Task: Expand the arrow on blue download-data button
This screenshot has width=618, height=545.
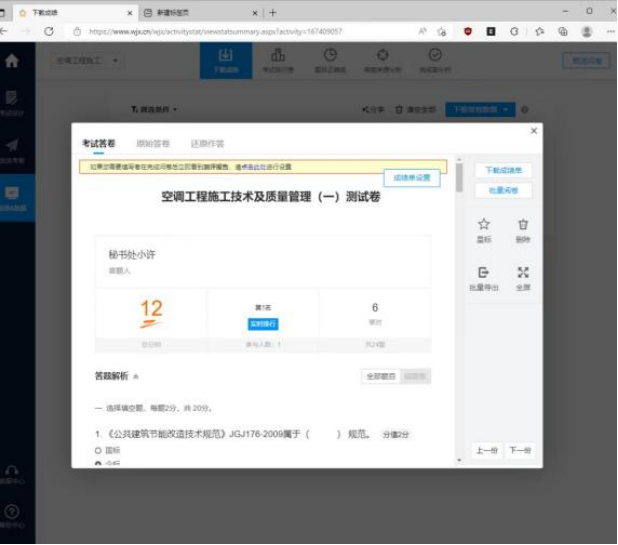Action: (506, 110)
